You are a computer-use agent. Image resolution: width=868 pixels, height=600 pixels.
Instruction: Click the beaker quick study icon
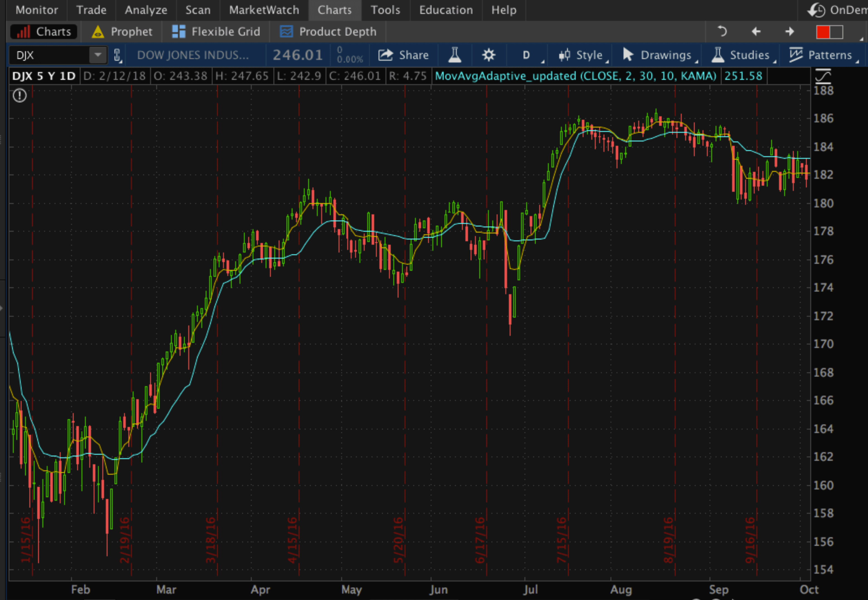click(x=455, y=55)
